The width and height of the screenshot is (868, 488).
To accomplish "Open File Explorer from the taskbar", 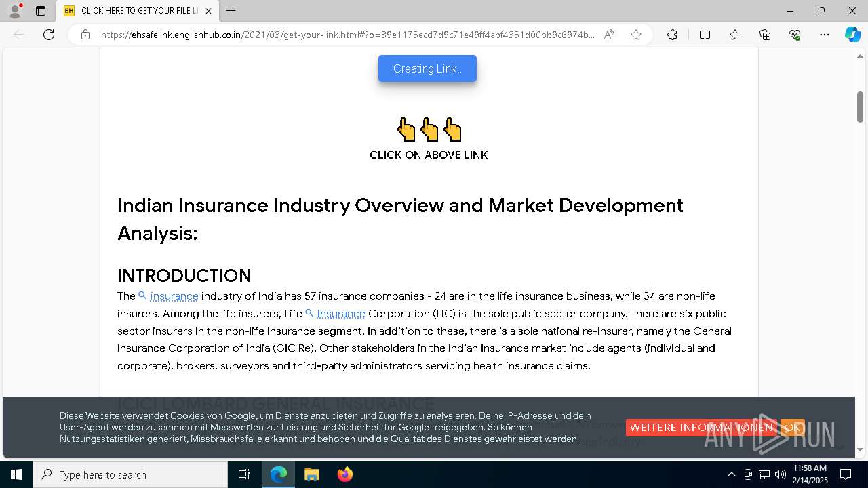I will [311, 474].
